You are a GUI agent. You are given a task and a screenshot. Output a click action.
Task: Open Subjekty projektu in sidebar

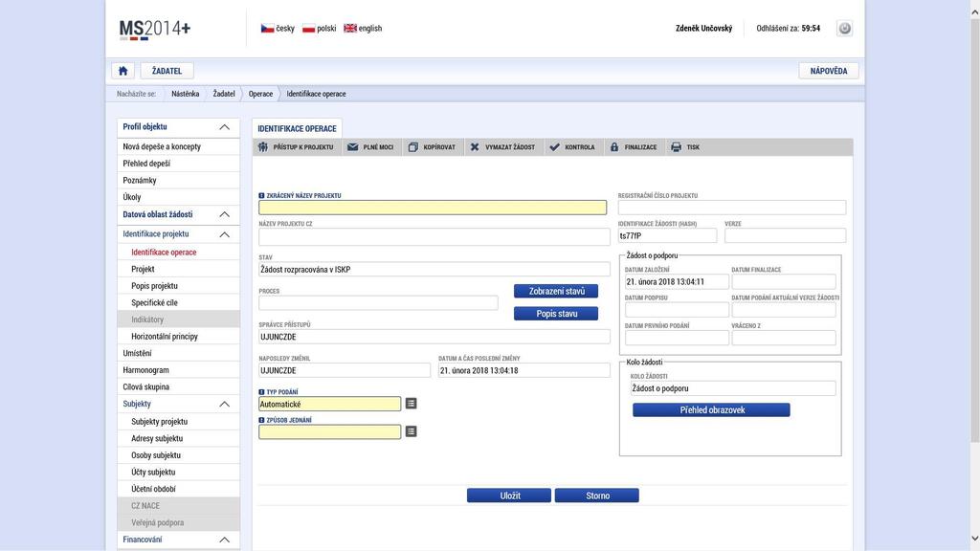pos(178,422)
